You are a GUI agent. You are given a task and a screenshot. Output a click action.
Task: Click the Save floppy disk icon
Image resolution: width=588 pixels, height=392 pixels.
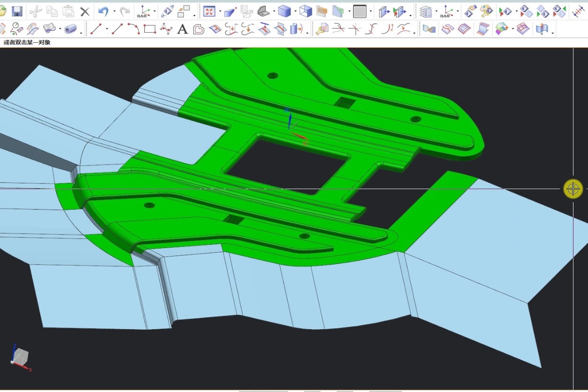click(x=17, y=11)
